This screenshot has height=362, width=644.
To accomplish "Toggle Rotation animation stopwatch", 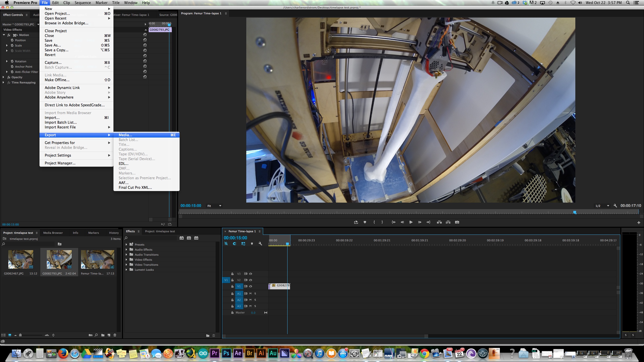I will coord(12,61).
